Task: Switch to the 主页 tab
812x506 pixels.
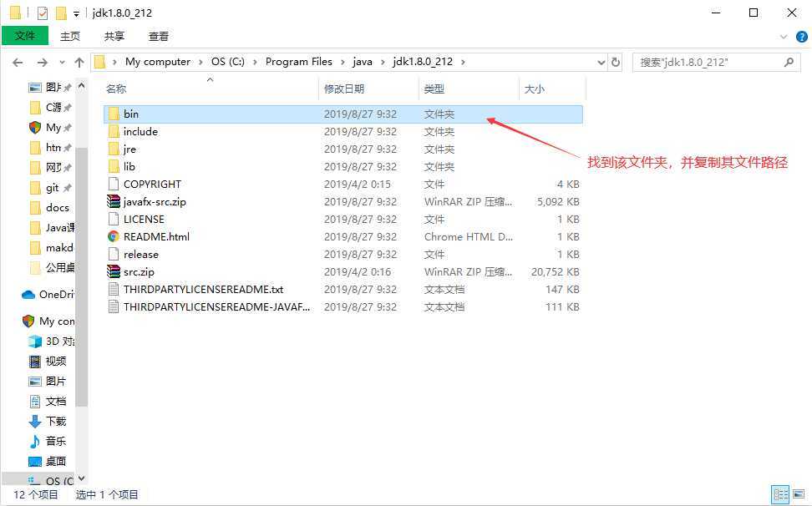Action: pyautogui.click(x=70, y=36)
